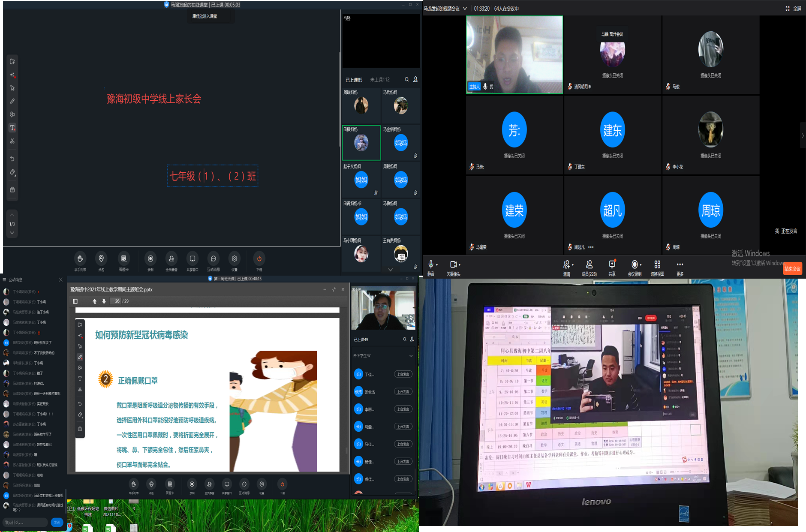This screenshot has width=806, height=532.
Task: Open the recording options arrow beside 会议录制
Action: coord(641,265)
